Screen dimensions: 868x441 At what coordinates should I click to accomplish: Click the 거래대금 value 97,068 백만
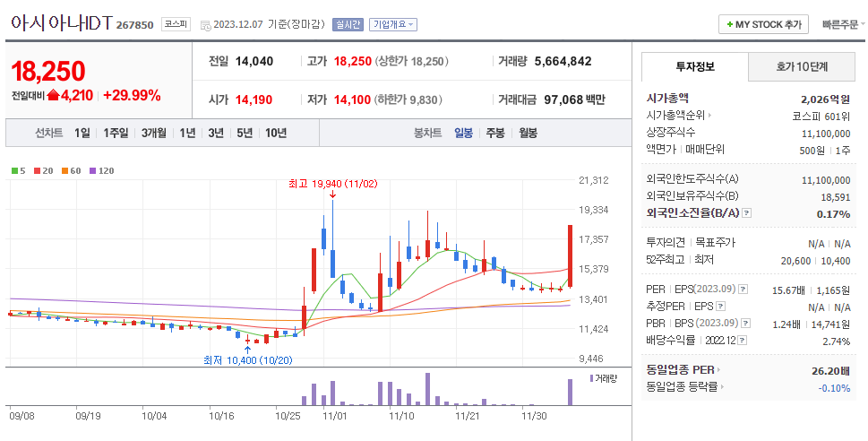[574, 99]
